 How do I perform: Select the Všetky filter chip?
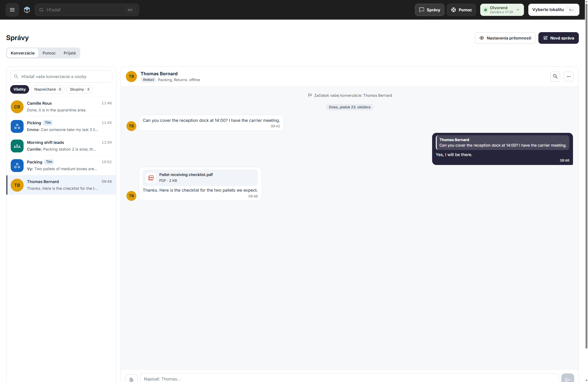pyautogui.click(x=20, y=89)
